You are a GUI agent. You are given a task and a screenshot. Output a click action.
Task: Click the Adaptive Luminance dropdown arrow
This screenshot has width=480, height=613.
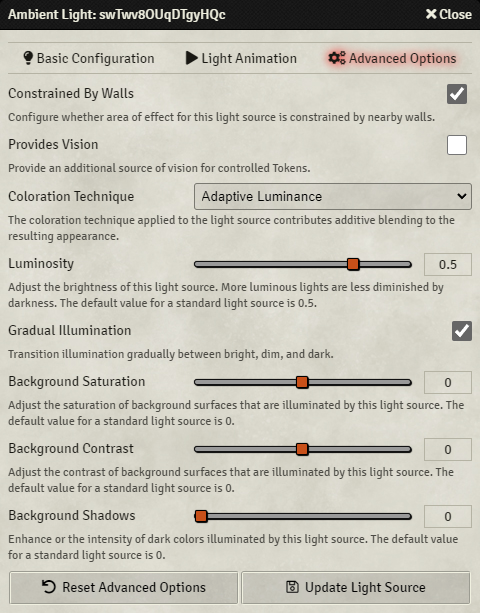pyautogui.click(x=462, y=197)
